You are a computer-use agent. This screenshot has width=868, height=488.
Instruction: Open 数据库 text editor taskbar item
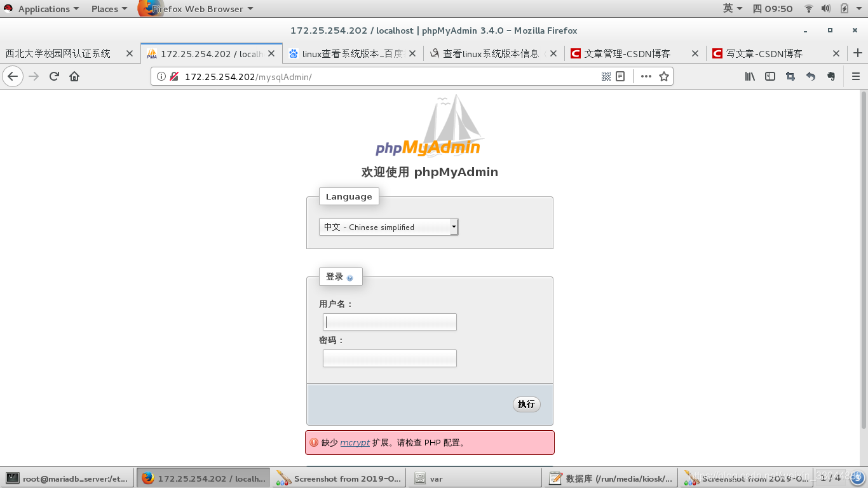[x=611, y=478]
